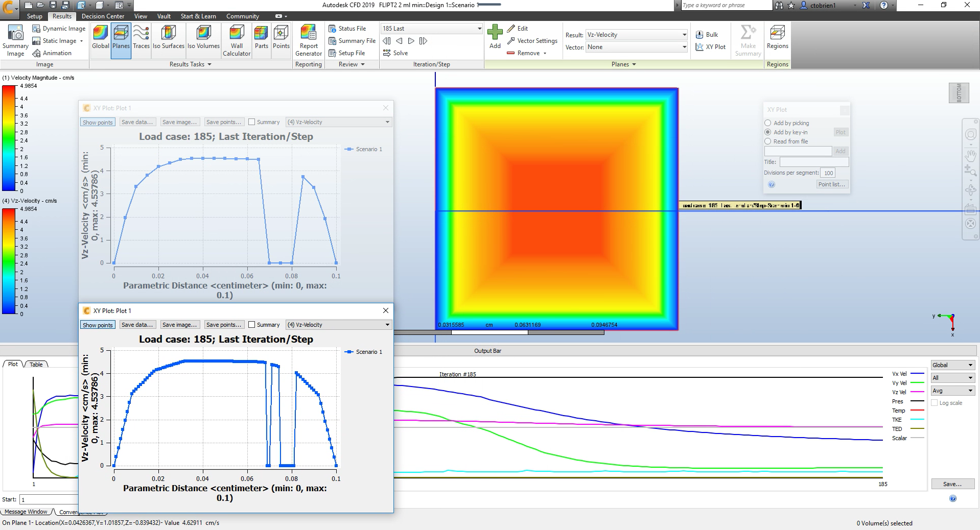Switch to the Table tab
The image size is (980, 530).
tap(35, 364)
